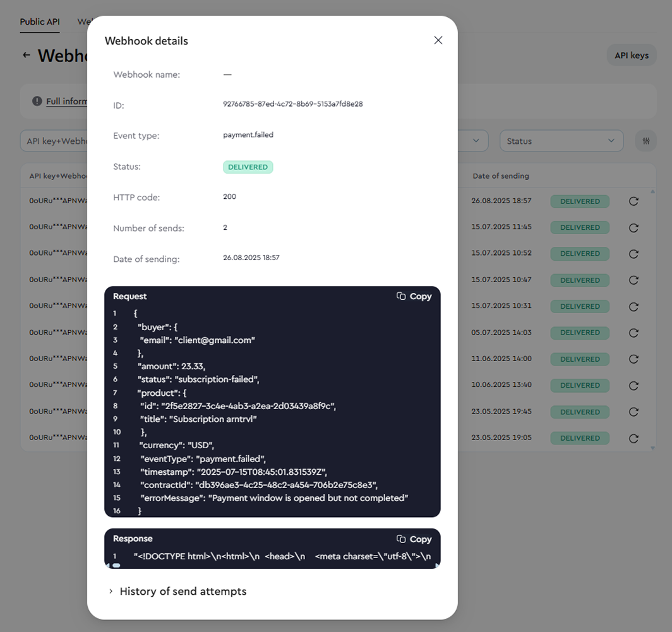Click the contractId line in Request
Screen dimensions: 672x632
pyautogui.click(x=259, y=485)
